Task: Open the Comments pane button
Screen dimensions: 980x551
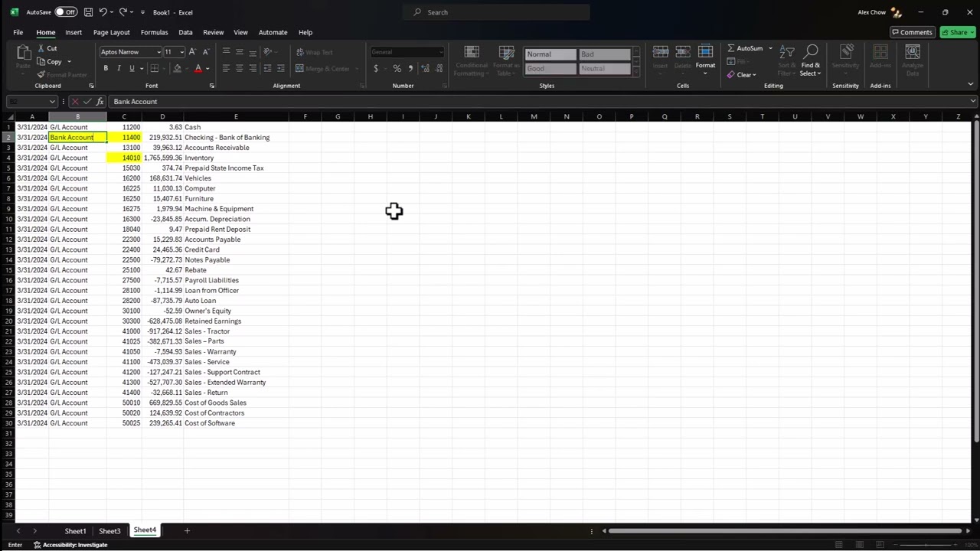Action: (x=912, y=32)
